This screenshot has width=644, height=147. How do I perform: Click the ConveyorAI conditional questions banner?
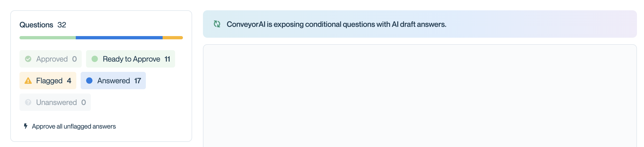(x=420, y=24)
